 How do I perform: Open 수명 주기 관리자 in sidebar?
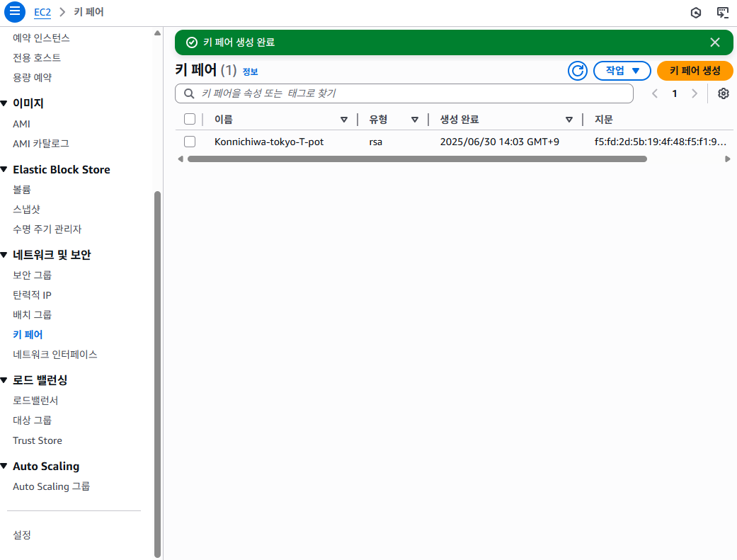click(47, 229)
